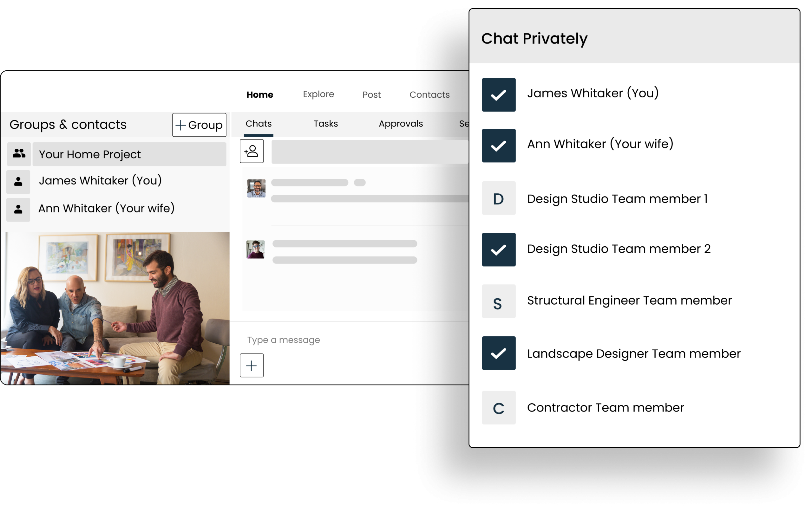The image size is (812, 512).
Task: Open the Contacts section
Action: coord(429,95)
